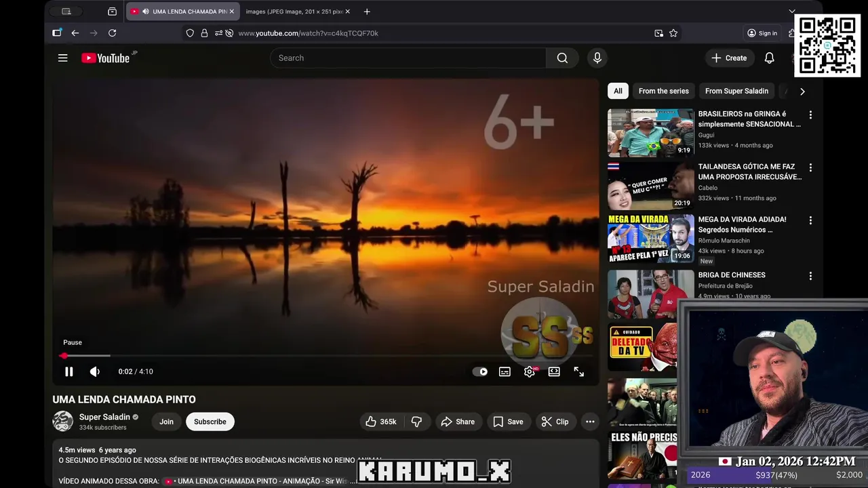Click the Create button
The image size is (868, 488).
(729, 58)
